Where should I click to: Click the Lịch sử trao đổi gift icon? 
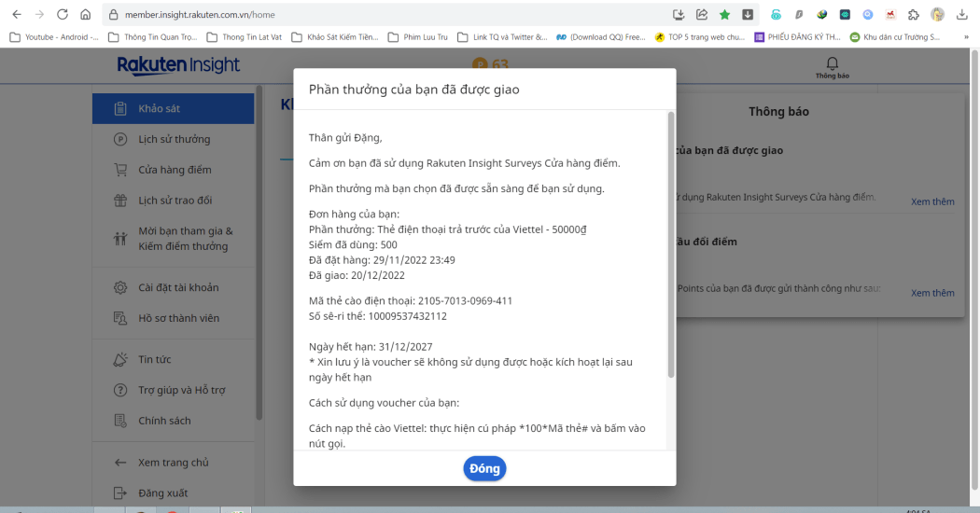coord(120,201)
